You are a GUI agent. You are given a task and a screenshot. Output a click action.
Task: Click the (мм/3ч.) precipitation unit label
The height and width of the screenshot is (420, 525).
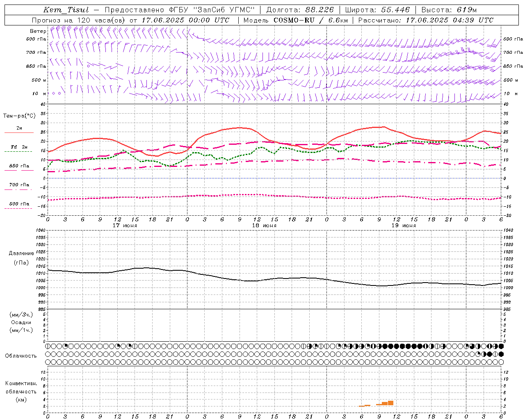pyautogui.click(x=21, y=315)
